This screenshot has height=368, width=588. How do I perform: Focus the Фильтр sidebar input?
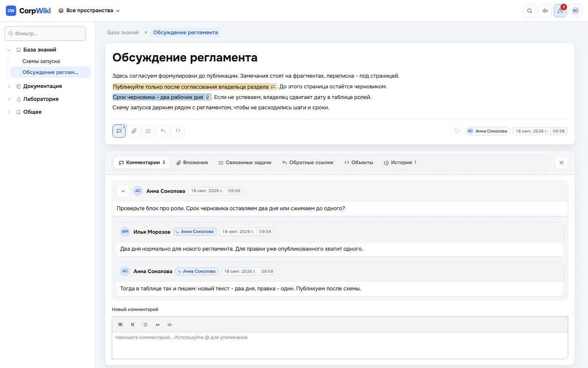click(x=45, y=34)
